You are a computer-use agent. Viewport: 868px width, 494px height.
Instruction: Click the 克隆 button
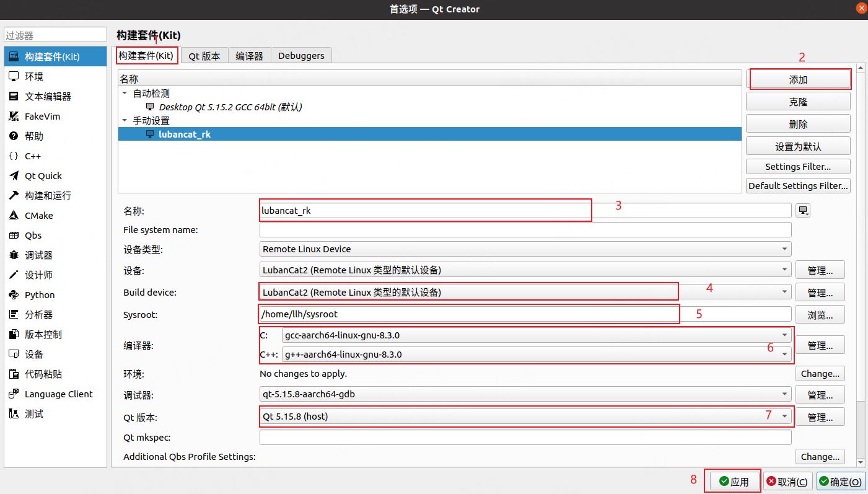point(798,102)
